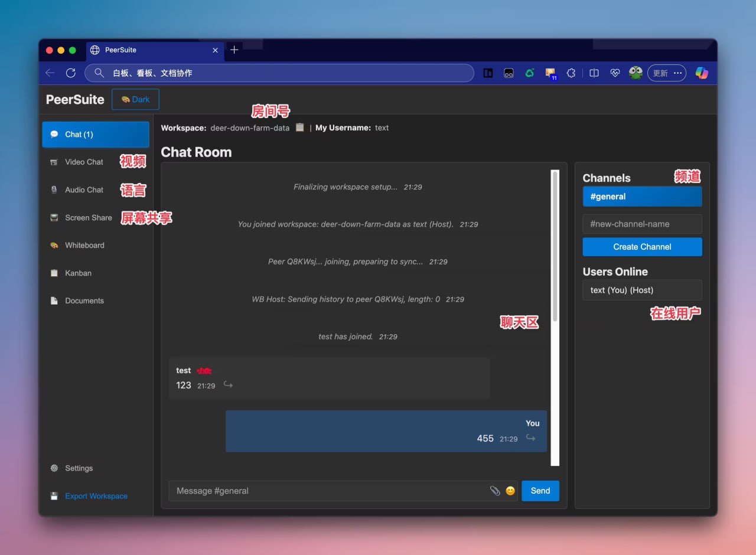The width and height of the screenshot is (756, 555).
Task: Copy workspace ID using the clipboard icon
Action: (300, 128)
